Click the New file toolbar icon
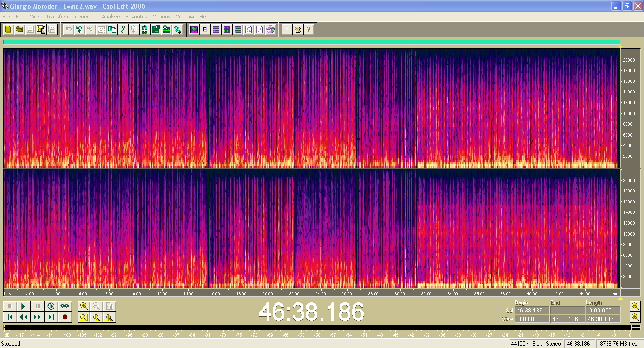Viewport: 644px width, 348px height. [9, 29]
